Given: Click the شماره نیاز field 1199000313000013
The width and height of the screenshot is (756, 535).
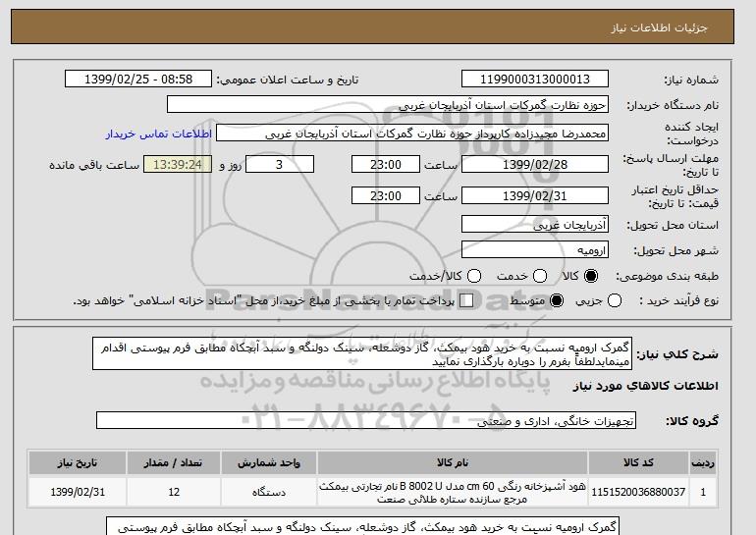Looking at the screenshot, I should [x=535, y=80].
